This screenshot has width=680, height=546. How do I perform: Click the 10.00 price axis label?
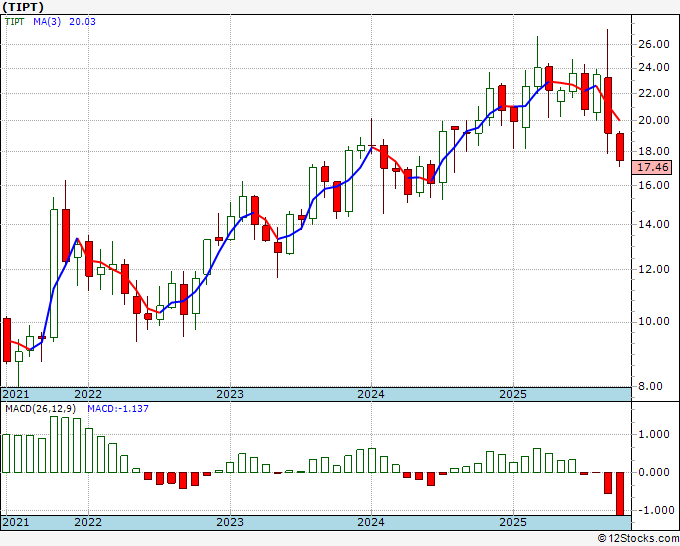click(x=654, y=321)
